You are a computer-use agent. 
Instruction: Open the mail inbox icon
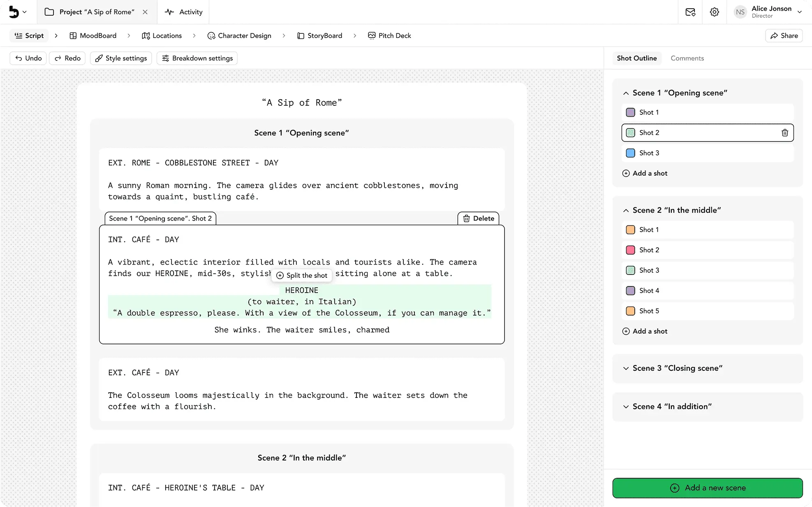[x=690, y=12]
